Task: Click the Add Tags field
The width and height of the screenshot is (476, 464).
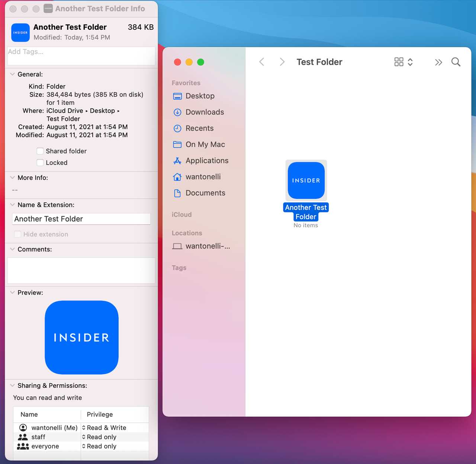Action: (81, 56)
